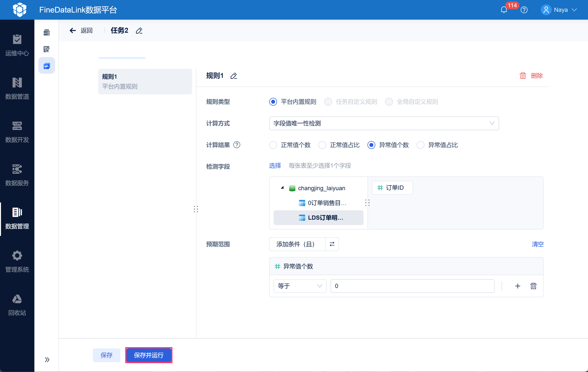Click the 删除 text link
Image resolution: width=588 pixels, height=372 pixels.
(x=537, y=76)
